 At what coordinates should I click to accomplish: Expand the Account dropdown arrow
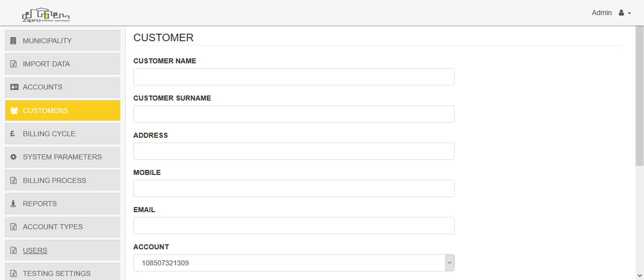coord(450,263)
